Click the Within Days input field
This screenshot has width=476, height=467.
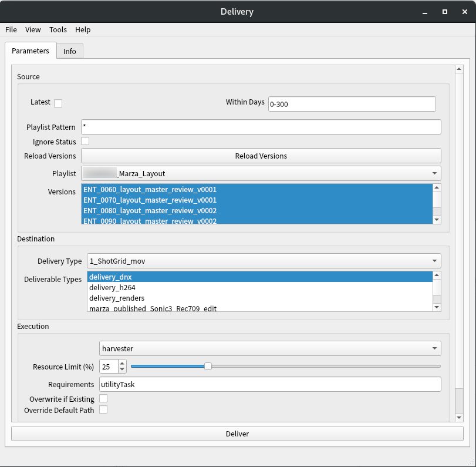coord(352,104)
